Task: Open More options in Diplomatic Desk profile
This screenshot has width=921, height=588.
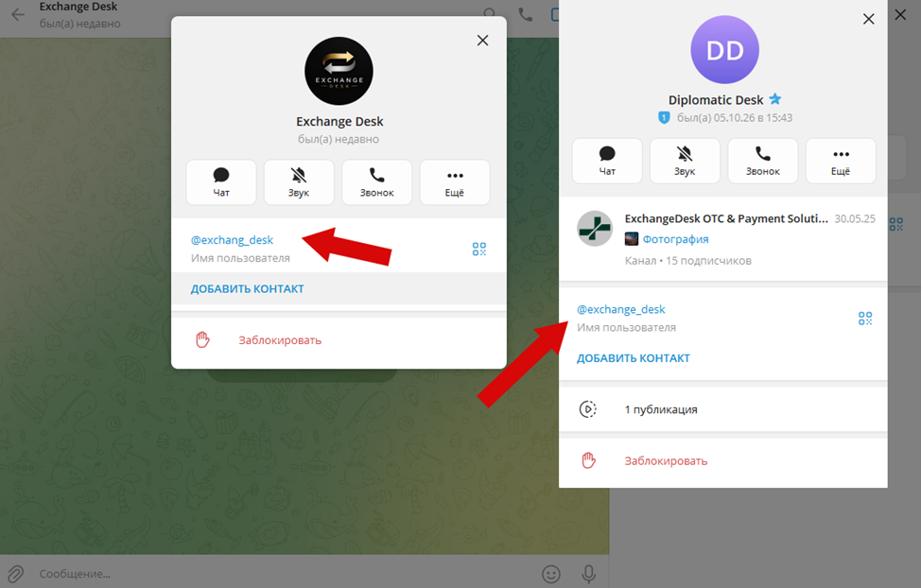Action: (x=841, y=161)
